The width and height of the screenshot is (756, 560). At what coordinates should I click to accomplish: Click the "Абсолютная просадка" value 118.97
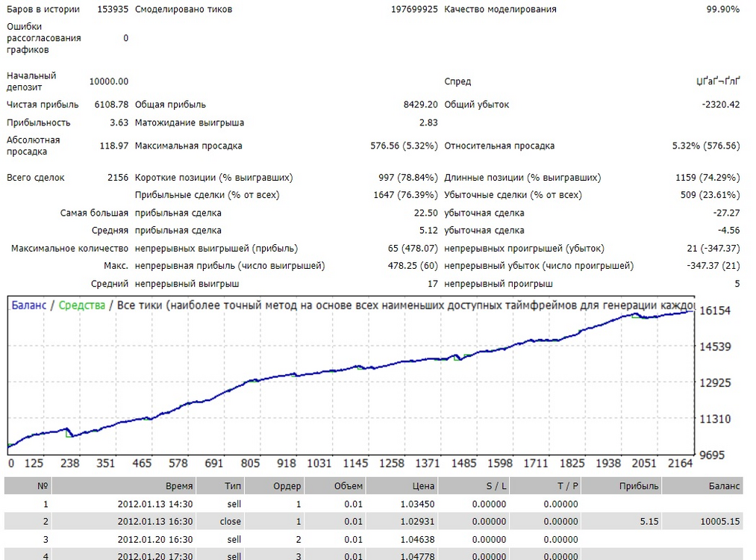[113, 146]
